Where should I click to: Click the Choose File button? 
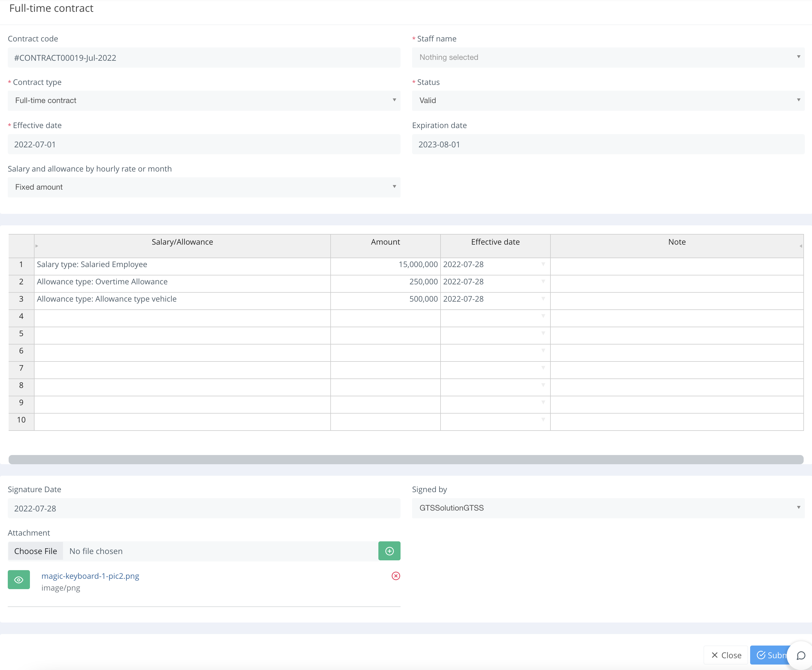[35, 551]
